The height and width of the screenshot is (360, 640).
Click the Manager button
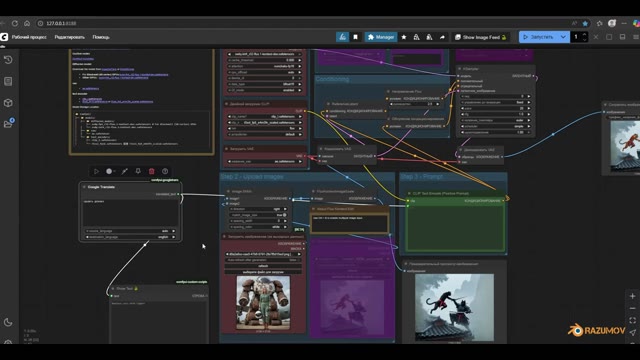point(381,37)
